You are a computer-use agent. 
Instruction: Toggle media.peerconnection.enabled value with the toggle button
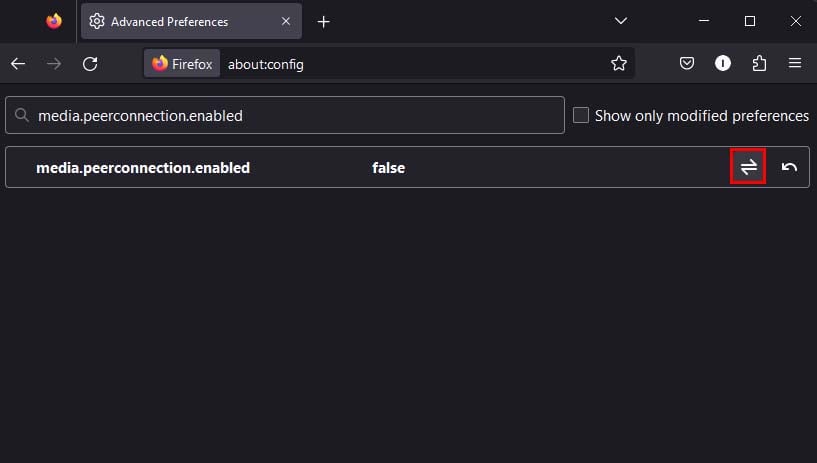[x=748, y=167]
